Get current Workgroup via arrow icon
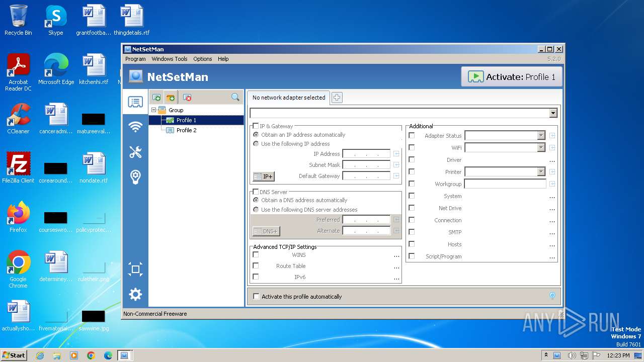This screenshot has height=362, width=644. click(552, 184)
